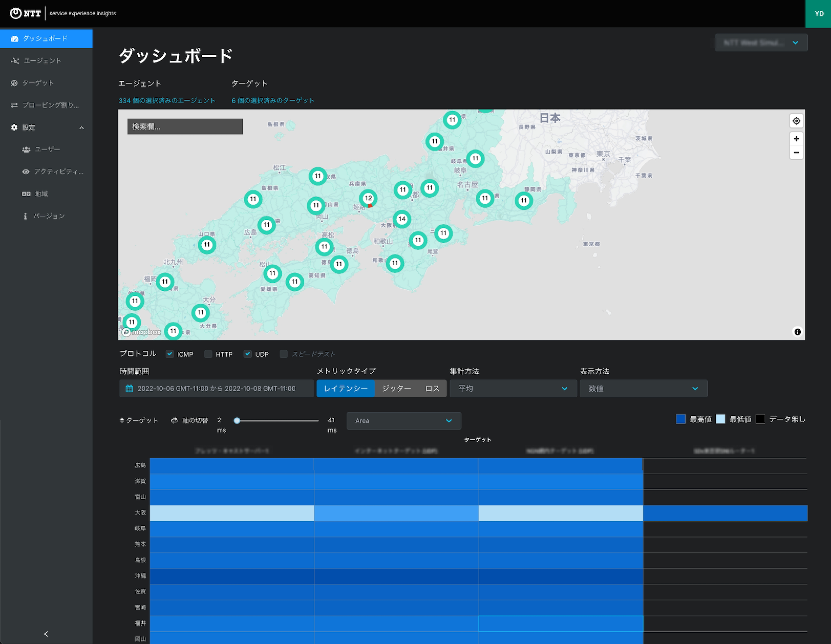Click the 大阪 row first heatmap cell
This screenshot has height=644, width=831.
[232, 513]
